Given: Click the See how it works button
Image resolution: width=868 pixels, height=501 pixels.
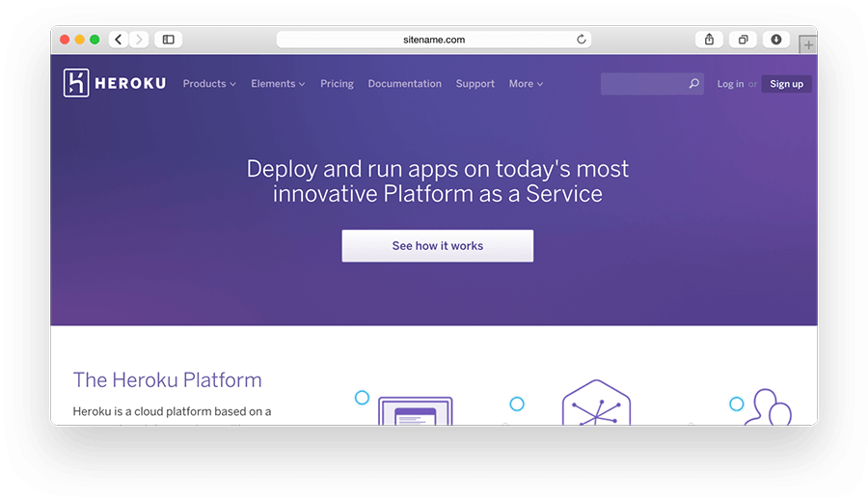Looking at the screenshot, I should coord(437,245).
